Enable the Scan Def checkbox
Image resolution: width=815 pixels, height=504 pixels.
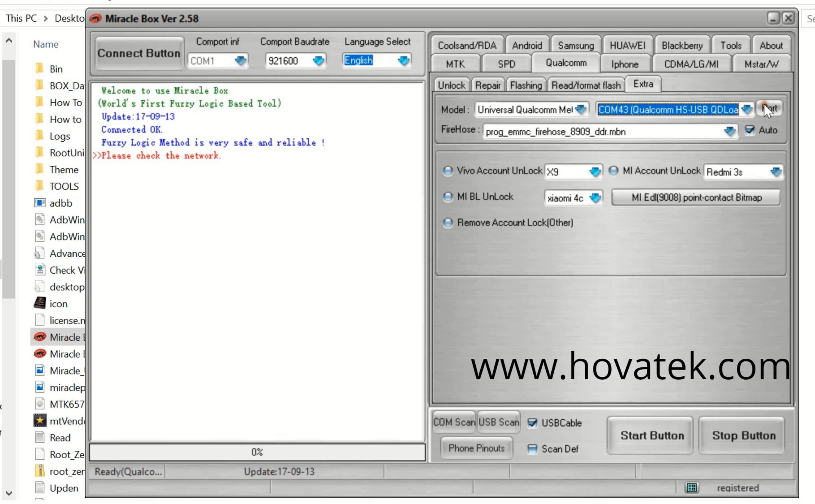[x=532, y=449]
